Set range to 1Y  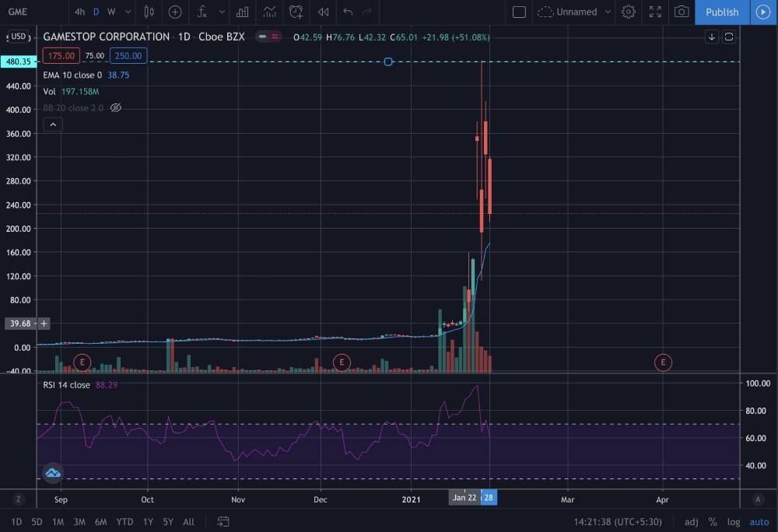pos(148,522)
